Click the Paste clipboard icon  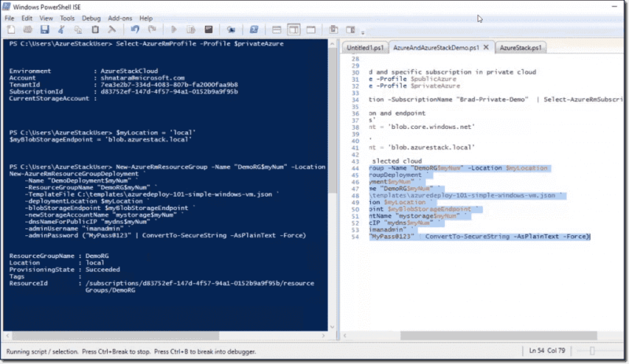click(x=95, y=29)
